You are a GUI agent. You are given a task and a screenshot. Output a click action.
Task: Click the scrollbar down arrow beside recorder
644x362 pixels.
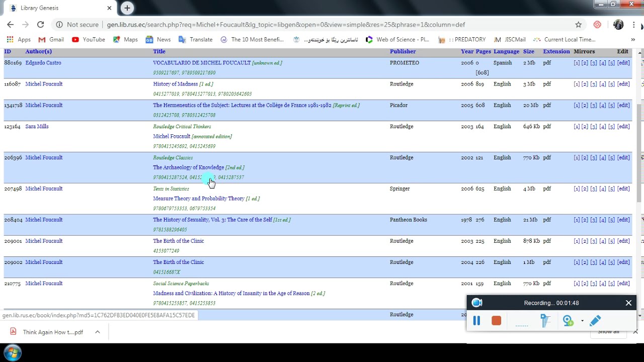640,315
